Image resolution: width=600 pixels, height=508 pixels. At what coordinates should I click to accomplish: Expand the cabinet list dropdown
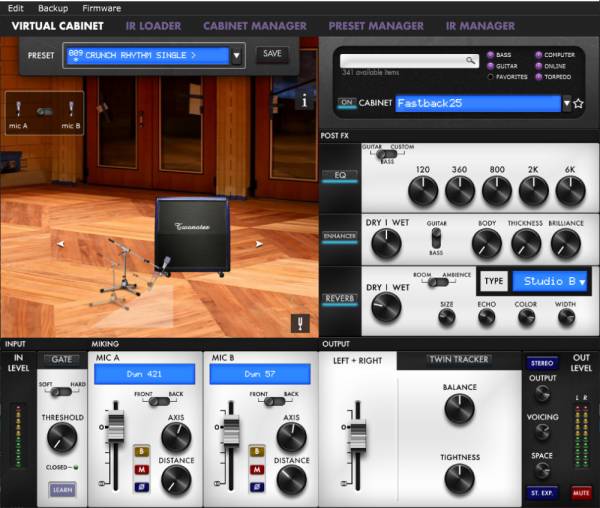[566, 103]
